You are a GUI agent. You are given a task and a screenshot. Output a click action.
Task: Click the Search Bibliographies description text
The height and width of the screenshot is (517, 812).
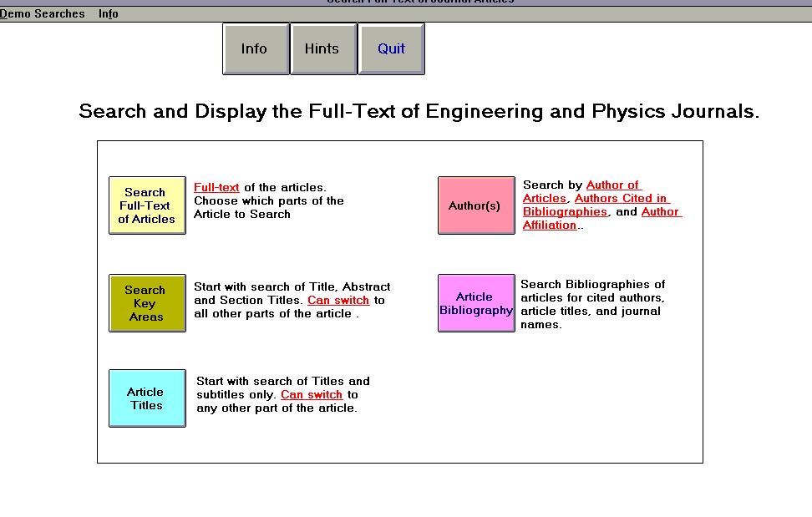[592, 304]
